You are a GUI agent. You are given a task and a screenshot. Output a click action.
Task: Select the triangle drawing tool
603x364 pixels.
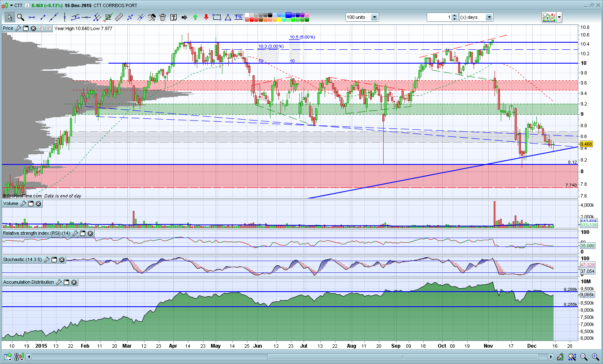coord(228,17)
